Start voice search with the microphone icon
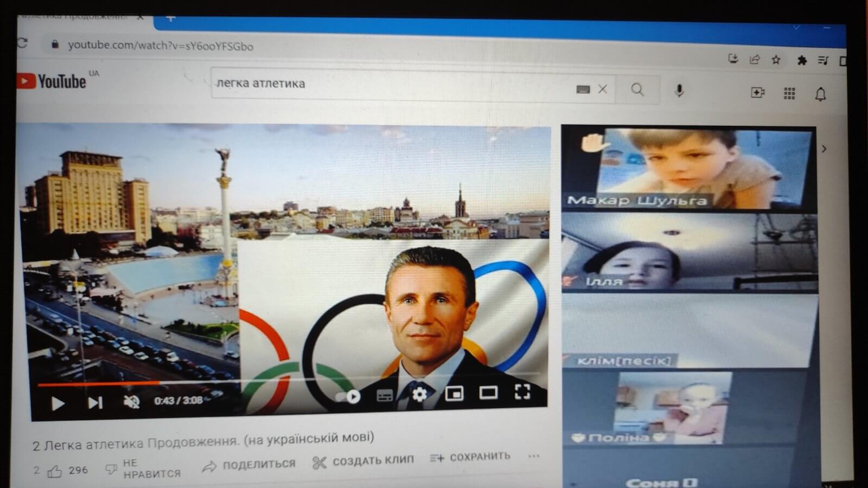Viewport: 868px width, 488px height. click(679, 91)
